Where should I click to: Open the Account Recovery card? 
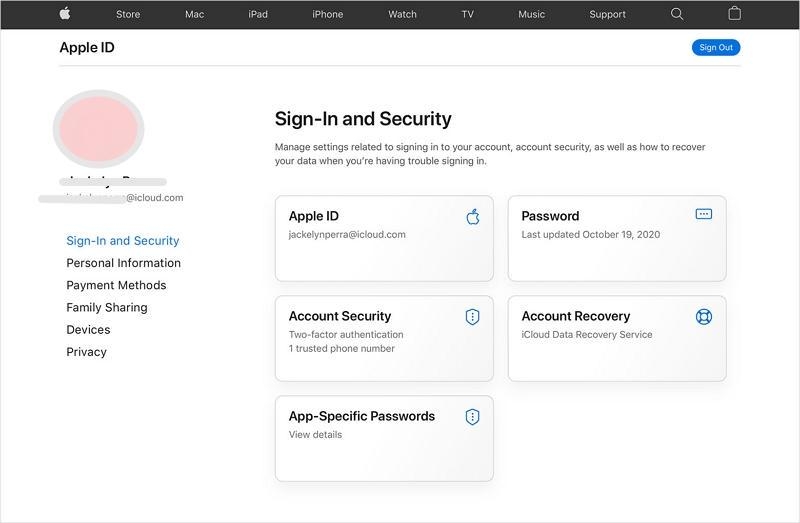coord(616,338)
